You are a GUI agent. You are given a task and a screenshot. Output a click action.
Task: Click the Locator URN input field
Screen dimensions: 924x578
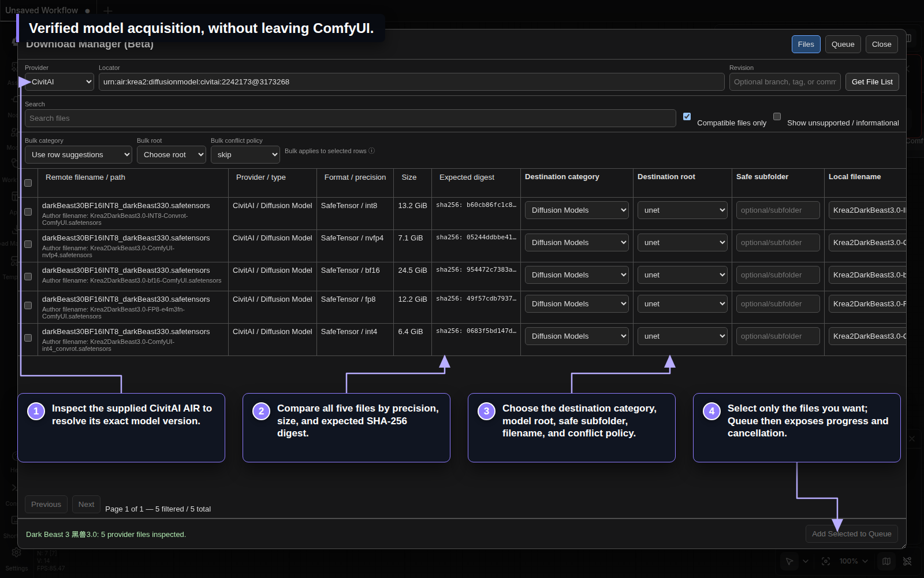click(x=412, y=82)
